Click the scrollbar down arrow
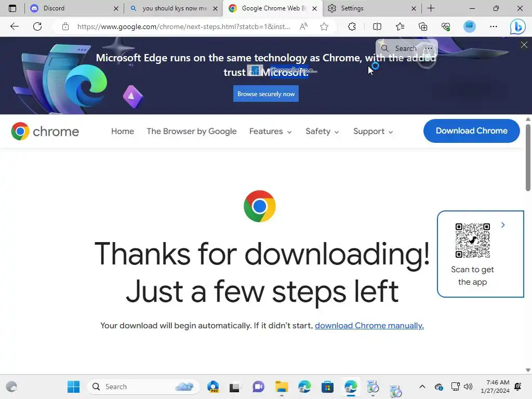532x399 pixels. [528, 370]
